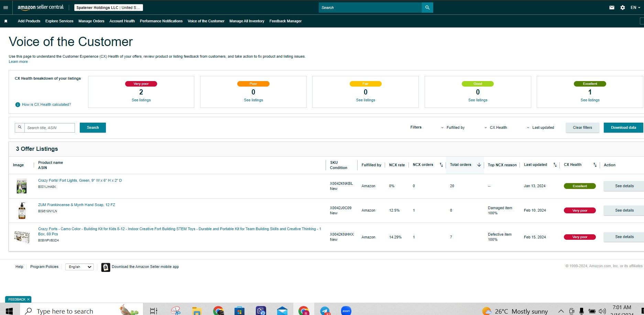
Task: Open How is CX Health calculated link
Action: click(46, 105)
